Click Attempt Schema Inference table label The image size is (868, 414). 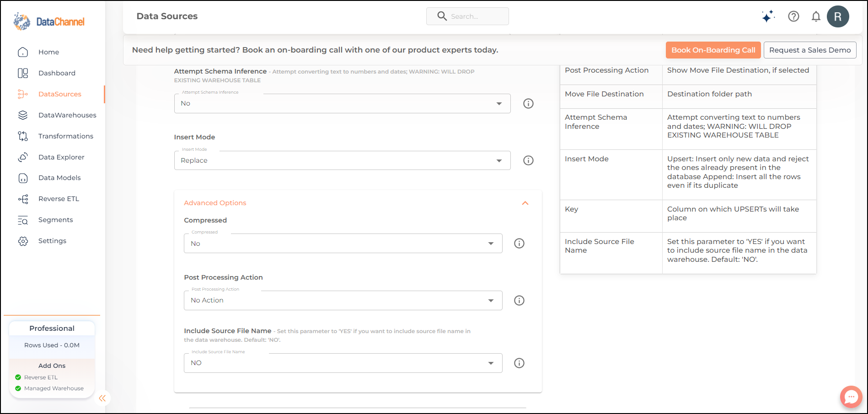pos(596,122)
